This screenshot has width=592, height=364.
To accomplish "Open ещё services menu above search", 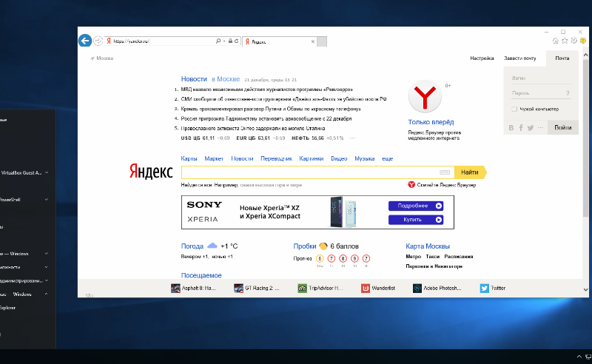I will tap(387, 158).
